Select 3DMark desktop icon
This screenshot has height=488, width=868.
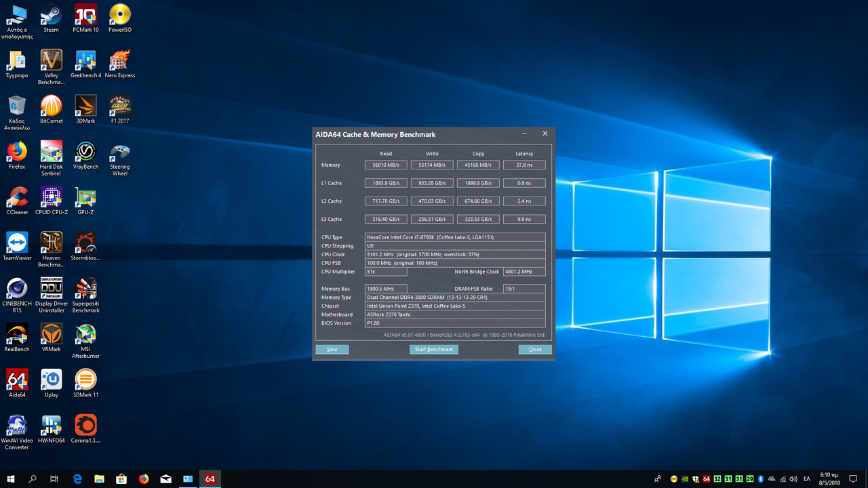point(85,109)
